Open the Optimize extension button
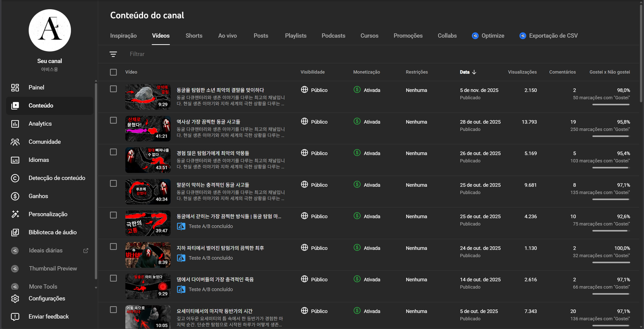644x329 pixels. point(488,36)
